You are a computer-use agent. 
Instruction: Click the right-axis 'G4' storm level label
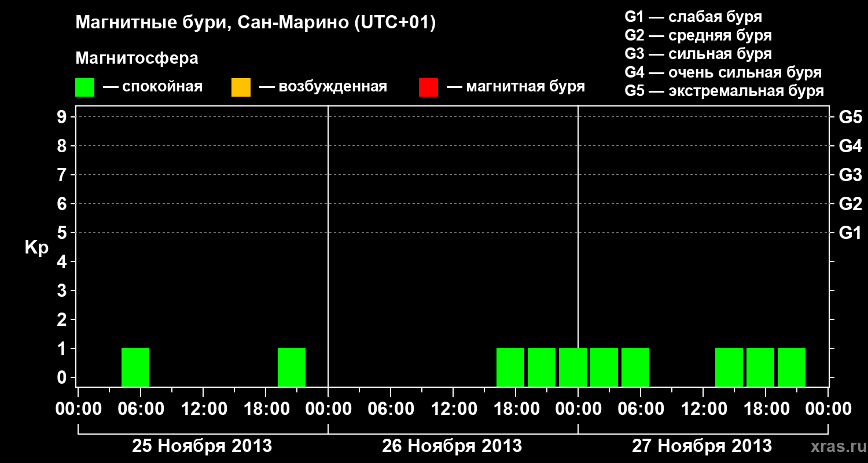point(851,146)
